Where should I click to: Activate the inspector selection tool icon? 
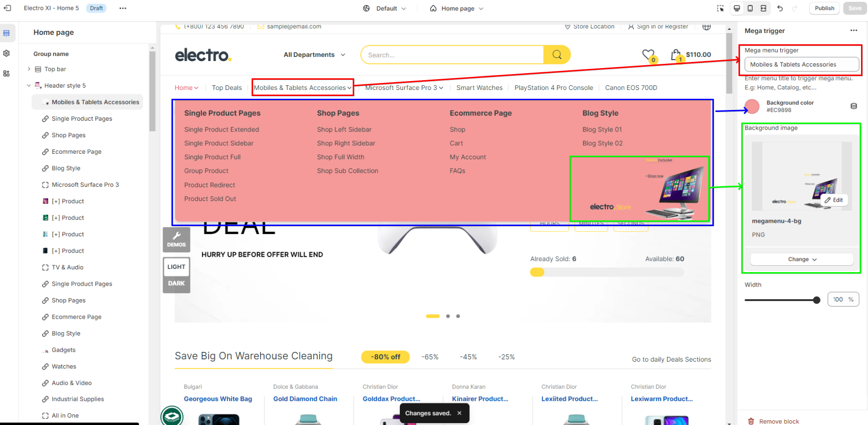click(x=720, y=8)
